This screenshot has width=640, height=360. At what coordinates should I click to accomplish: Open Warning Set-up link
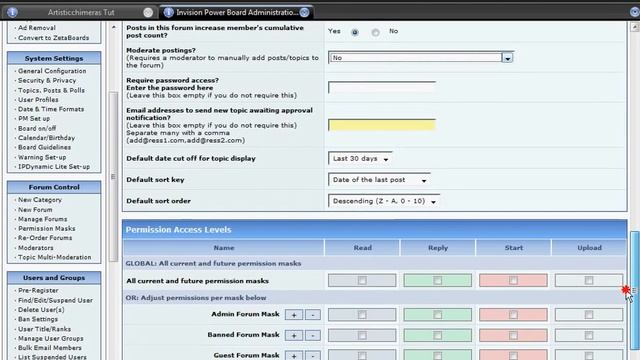pos(42,157)
